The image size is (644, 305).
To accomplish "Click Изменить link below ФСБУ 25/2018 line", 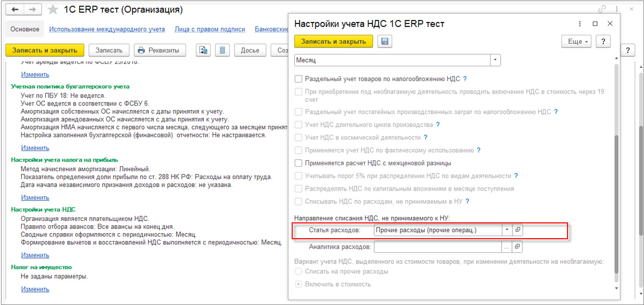I will tap(35, 74).
